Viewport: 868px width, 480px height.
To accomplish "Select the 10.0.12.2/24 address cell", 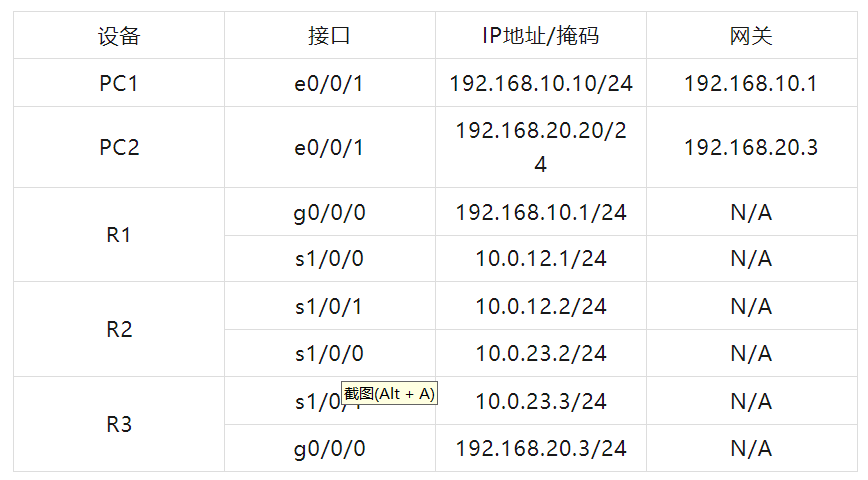I will 540,306.
